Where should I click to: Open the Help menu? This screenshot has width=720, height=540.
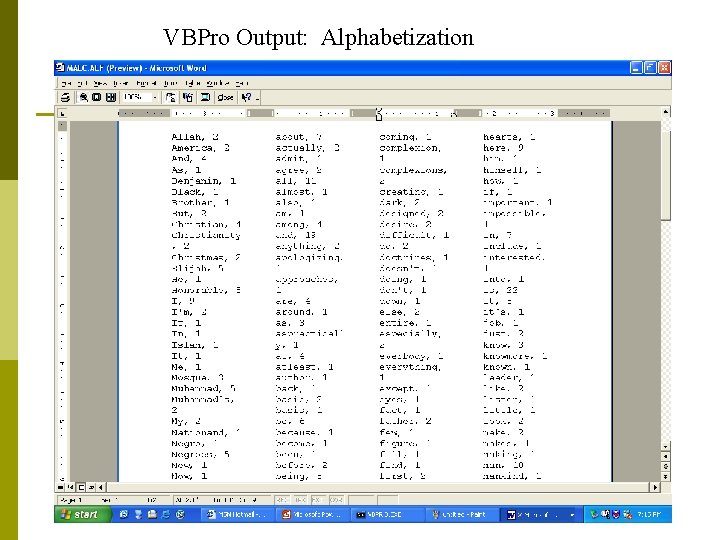point(242,83)
